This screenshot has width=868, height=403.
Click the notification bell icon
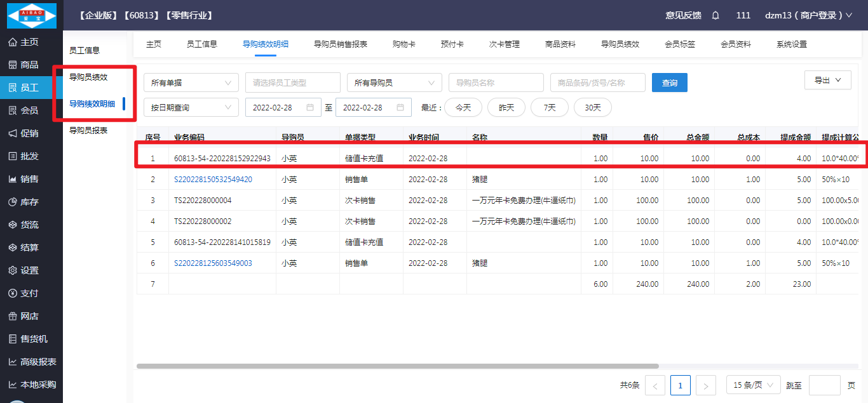point(715,15)
